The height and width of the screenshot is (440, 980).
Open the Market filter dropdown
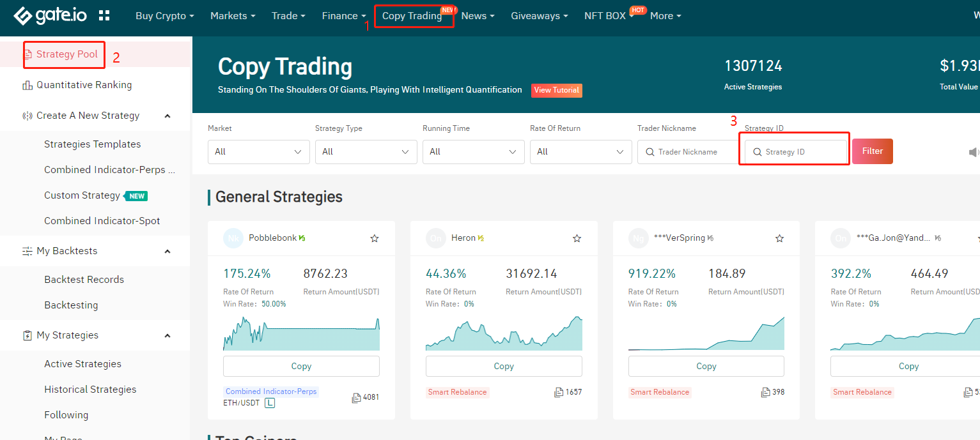(x=258, y=152)
